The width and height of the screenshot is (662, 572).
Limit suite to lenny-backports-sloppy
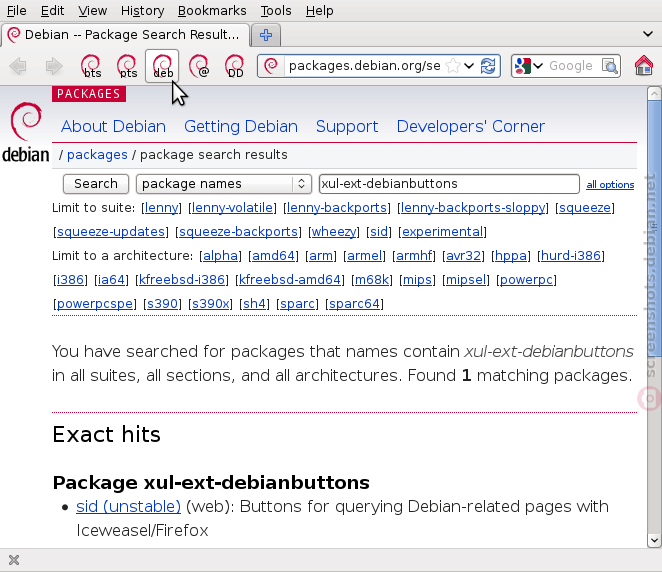pyautogui.click(x=473, y=208)
